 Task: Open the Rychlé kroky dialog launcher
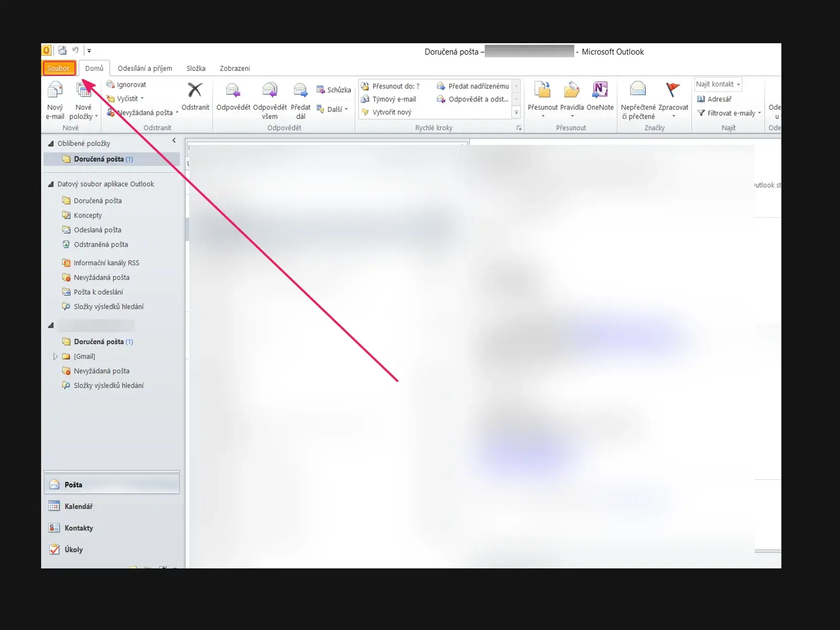coord(519,128)
